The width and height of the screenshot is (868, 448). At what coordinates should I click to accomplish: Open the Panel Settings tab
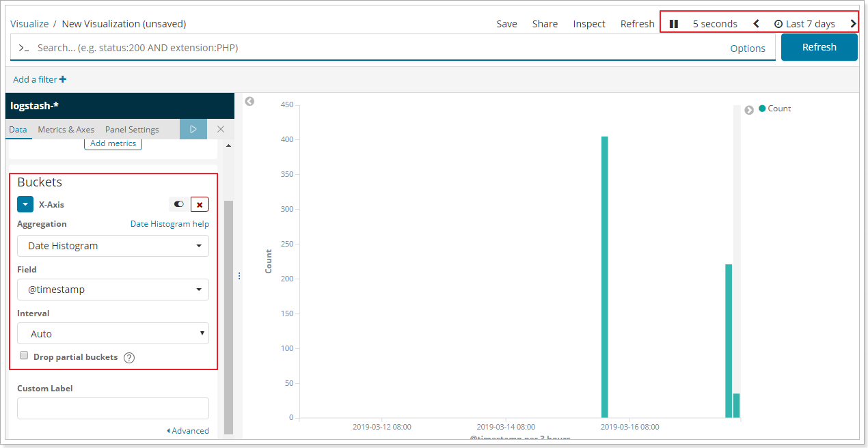(132, 130)
